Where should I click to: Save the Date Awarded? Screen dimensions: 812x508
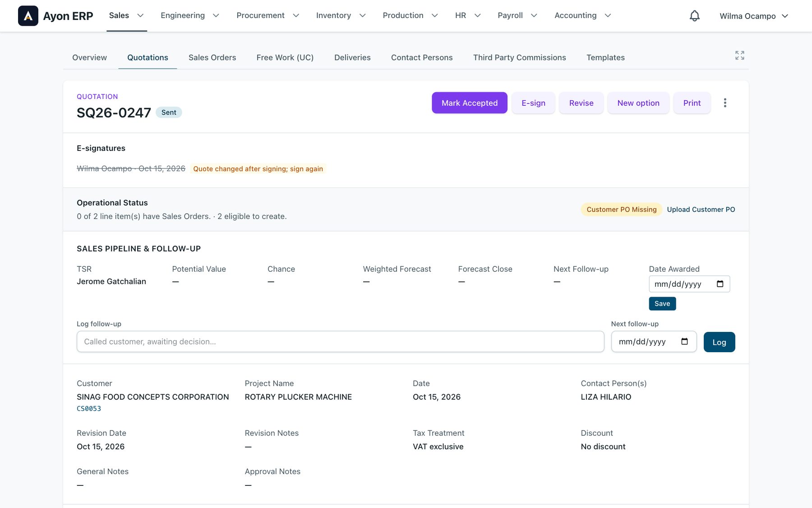point(662,303)
